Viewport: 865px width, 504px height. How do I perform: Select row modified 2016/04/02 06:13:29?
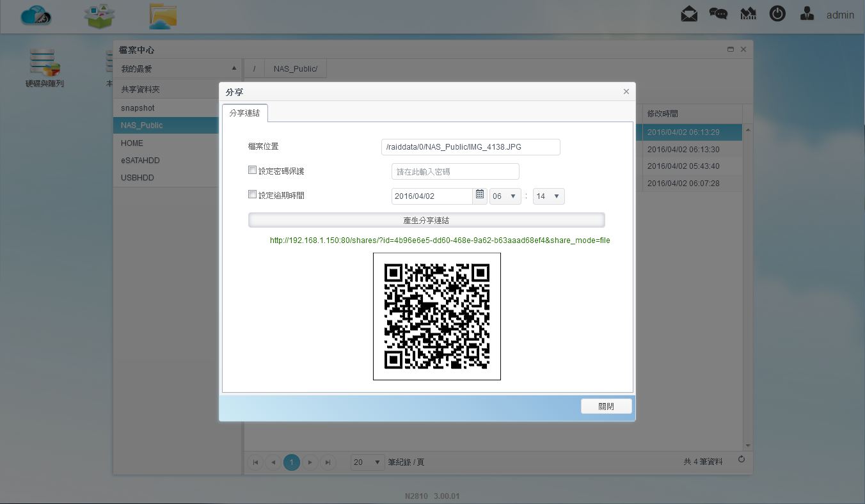click(x=692, y=132)
